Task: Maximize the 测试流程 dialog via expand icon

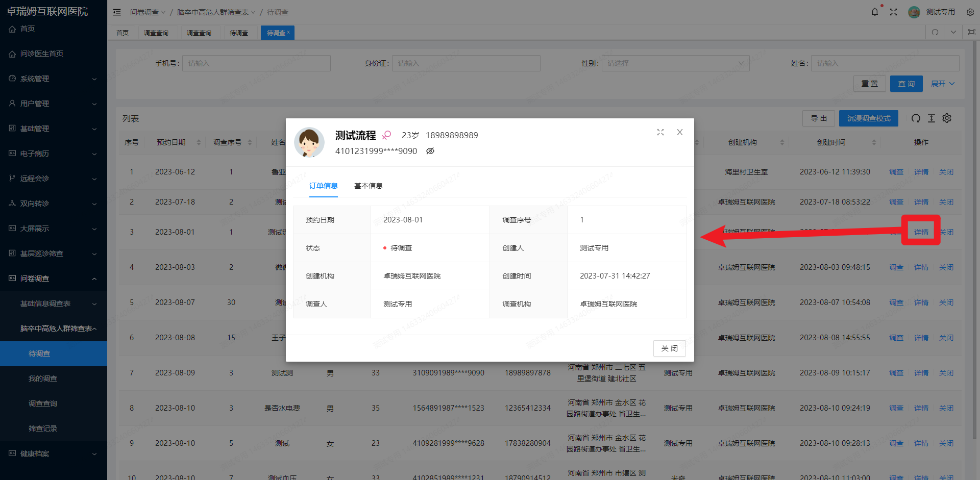Action: point(660,132)
